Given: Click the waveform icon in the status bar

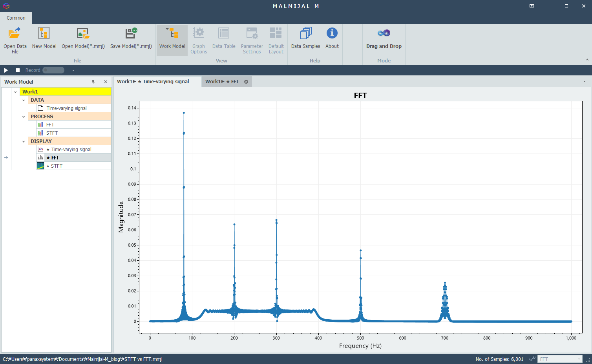Looking at the screenshot, I should point(532,359).
